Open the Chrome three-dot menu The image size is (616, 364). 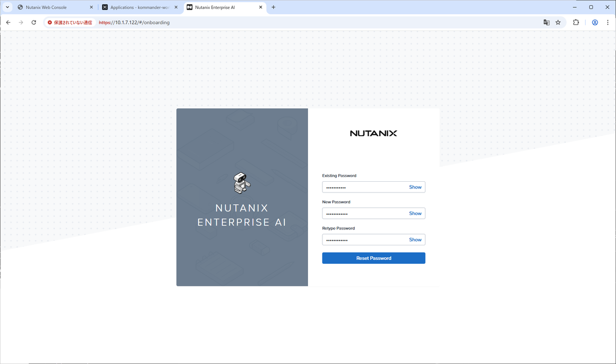coord(608,23)
